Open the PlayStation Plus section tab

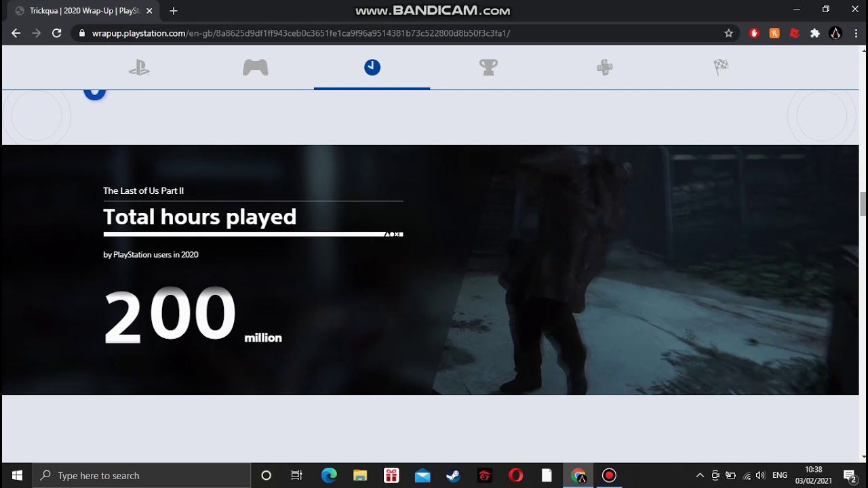(605, 67)
